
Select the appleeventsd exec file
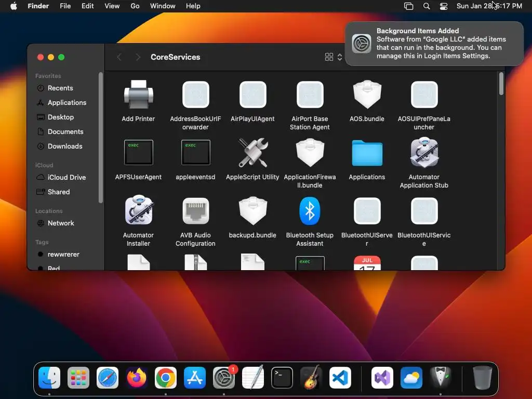[x=195, y=152]
